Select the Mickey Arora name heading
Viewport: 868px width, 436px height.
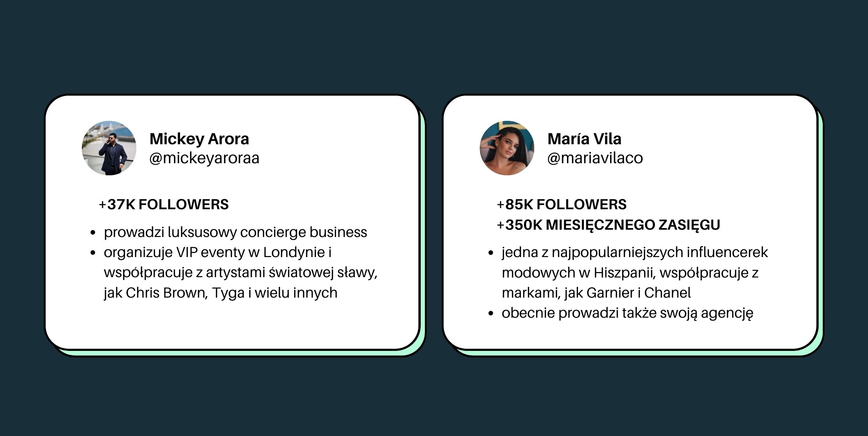(x=199, y=139)
